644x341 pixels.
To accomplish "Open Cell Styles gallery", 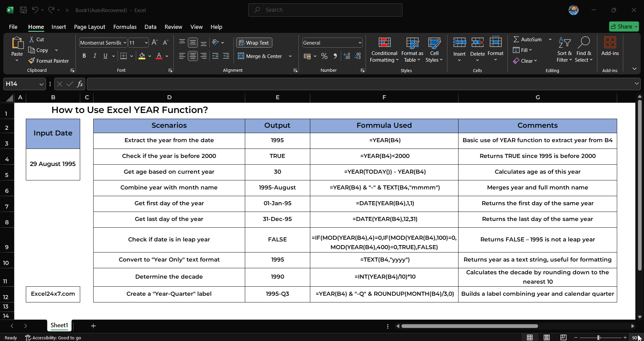I will pyautogui.click(x=434, y=50).
